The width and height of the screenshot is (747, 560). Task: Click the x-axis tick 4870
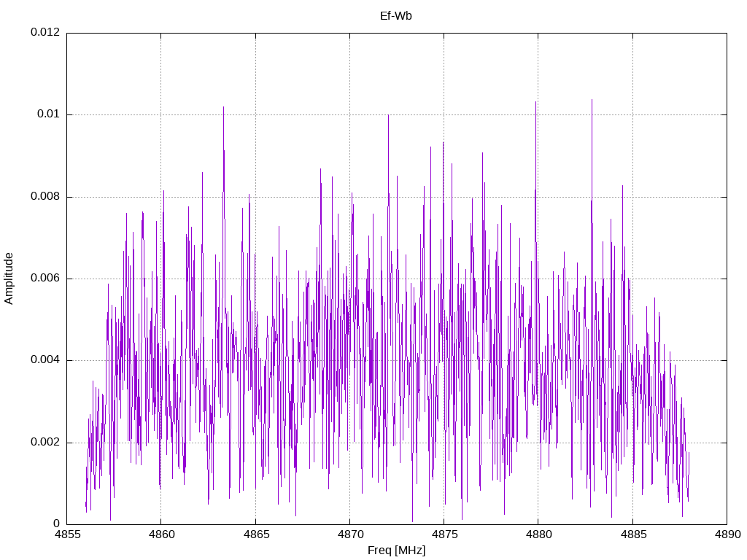(350, 534)
